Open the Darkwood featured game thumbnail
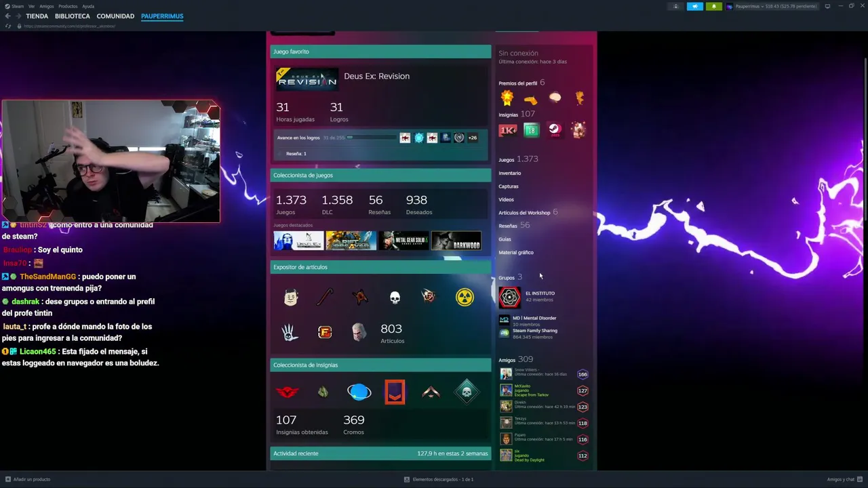Viewport: 868px width, 488px height. (x=456, y=241)
